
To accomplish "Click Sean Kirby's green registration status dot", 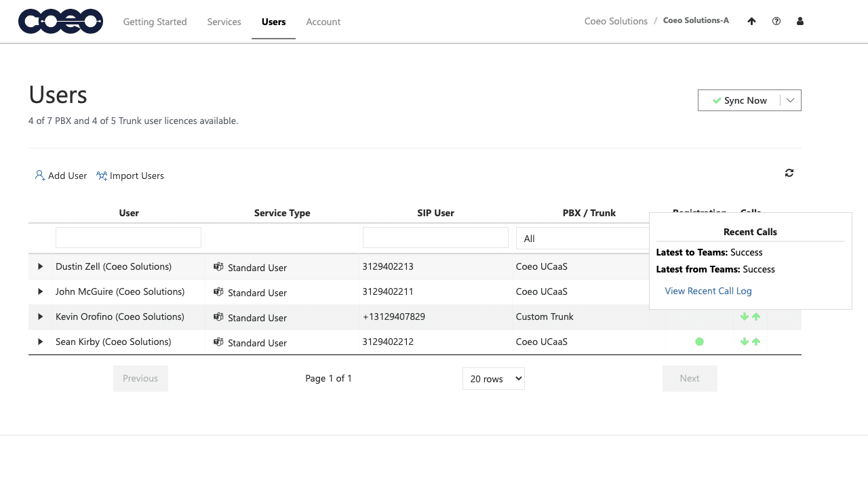I will click(699, 342).
